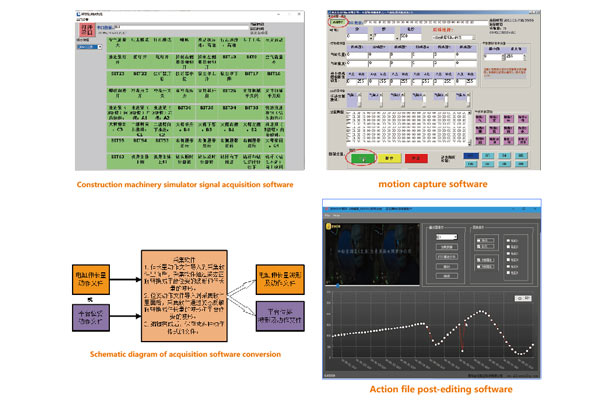
Task: Toggle the topmost checkbox in the six-checkbox column
Action: pyautogui.click(x=508, y=241)
